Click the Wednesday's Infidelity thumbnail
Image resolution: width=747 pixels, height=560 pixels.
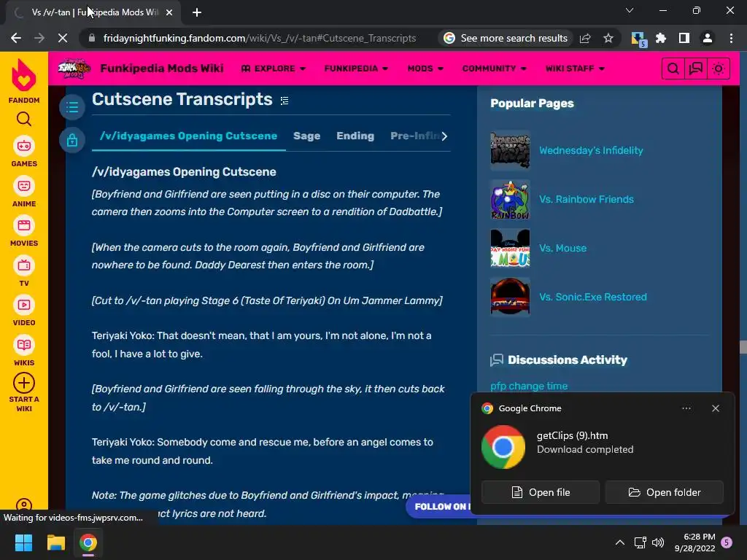(x=510, y=150)
